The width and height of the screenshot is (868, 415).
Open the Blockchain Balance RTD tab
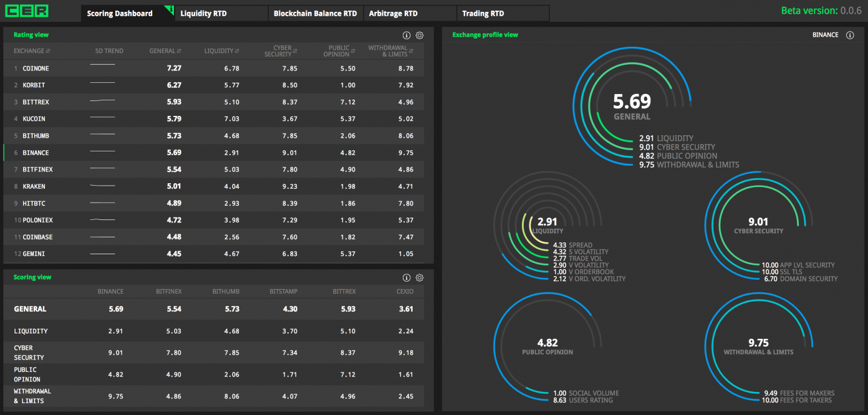coord(315,14)
